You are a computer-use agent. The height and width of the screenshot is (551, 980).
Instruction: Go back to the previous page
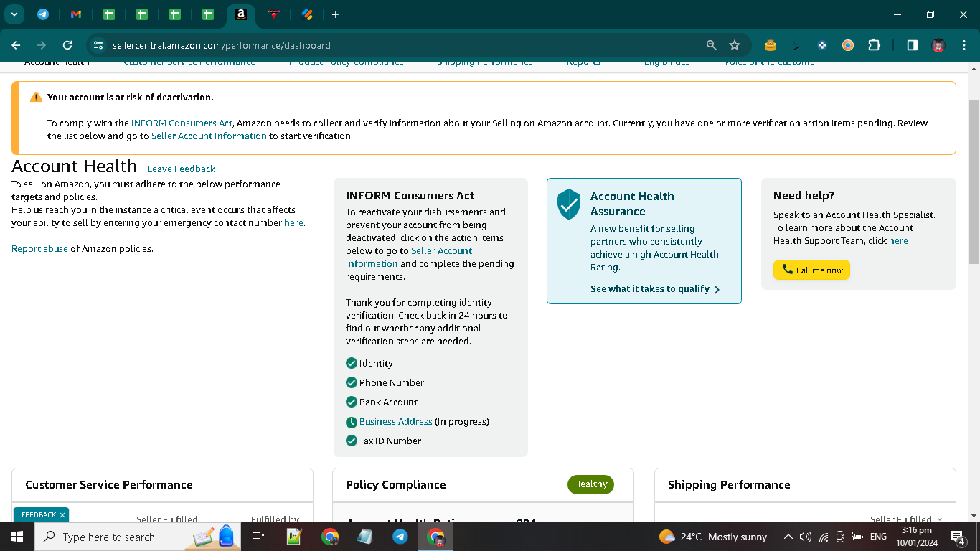click(x=16, y=45)
